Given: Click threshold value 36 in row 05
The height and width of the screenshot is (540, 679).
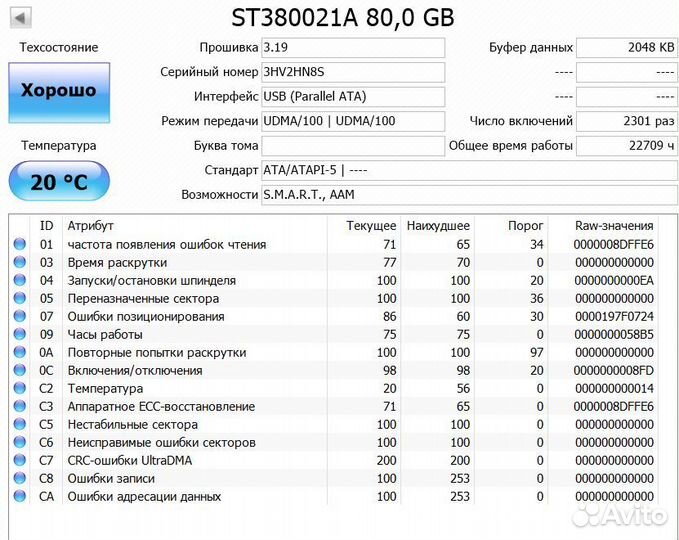Looking at the screenshot, I should click(536, 298).
